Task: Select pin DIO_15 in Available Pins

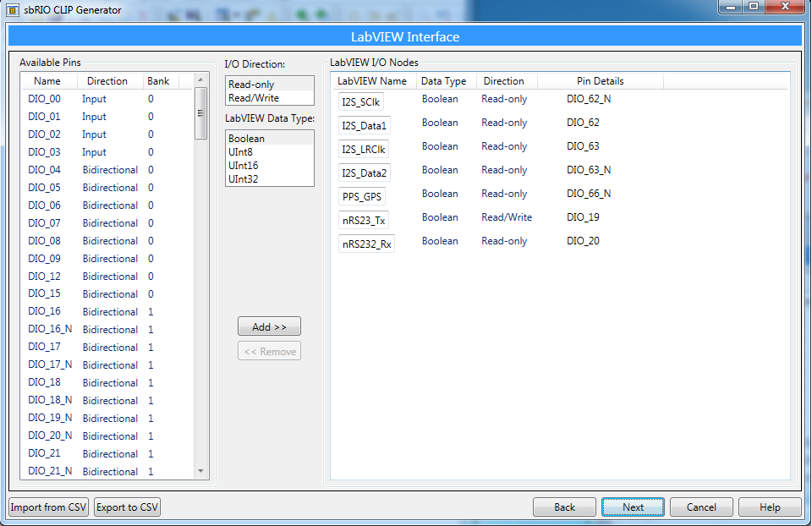Action: 107,293
